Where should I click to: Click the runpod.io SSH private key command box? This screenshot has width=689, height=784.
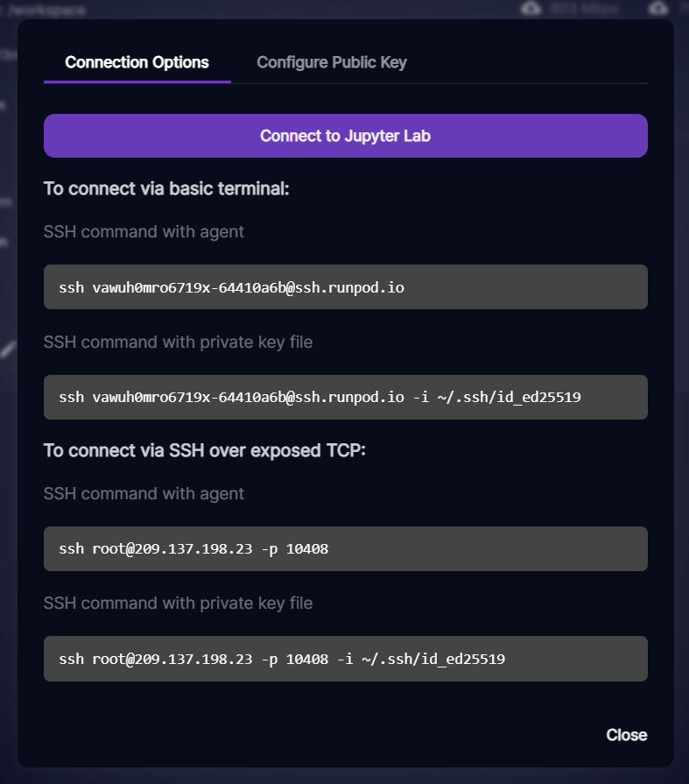coord(345,398)
